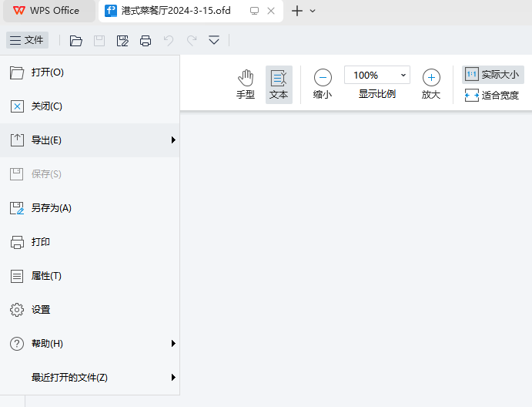Click the arrow beside 导出(E)
532x407 pixels.
[x=173, y=140]
